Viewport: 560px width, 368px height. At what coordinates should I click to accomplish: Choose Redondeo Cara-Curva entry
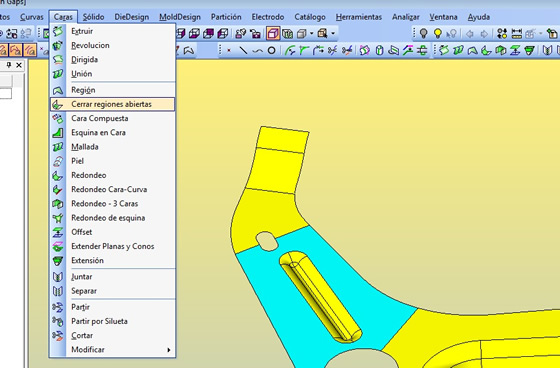112,189
